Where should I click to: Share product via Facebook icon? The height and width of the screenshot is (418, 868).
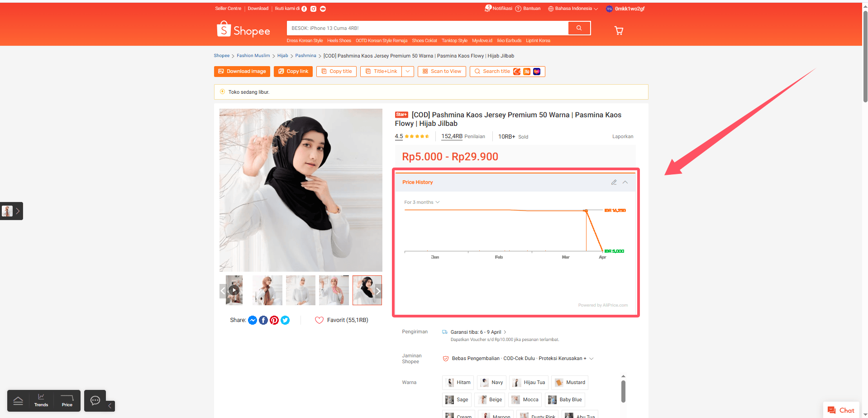(x=263, y=320)
